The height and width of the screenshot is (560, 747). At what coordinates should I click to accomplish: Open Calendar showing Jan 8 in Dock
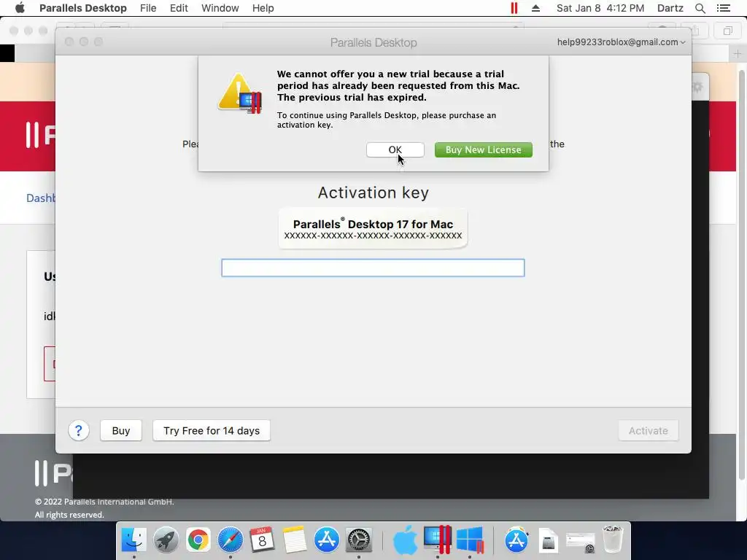pyautogui.click(x=262, y=540)
